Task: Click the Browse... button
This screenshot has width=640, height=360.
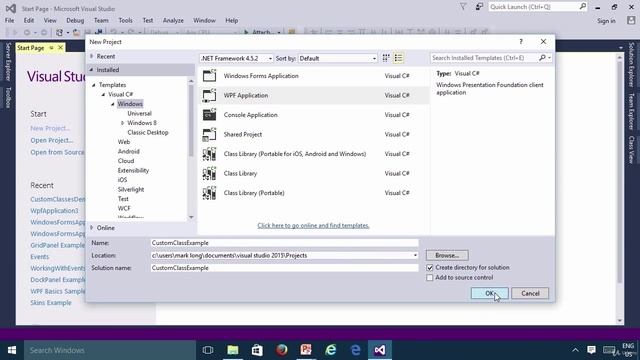Action: (x=447, y=256)
